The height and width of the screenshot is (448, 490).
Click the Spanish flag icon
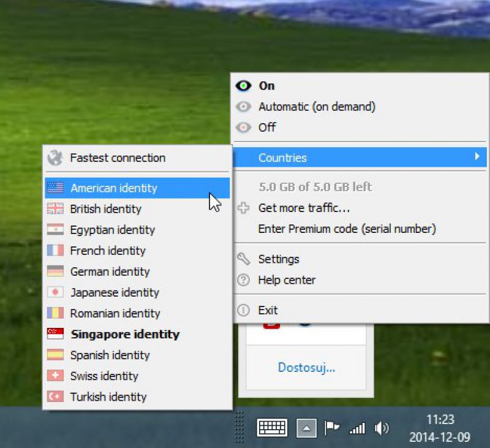(x=55, y=355)
